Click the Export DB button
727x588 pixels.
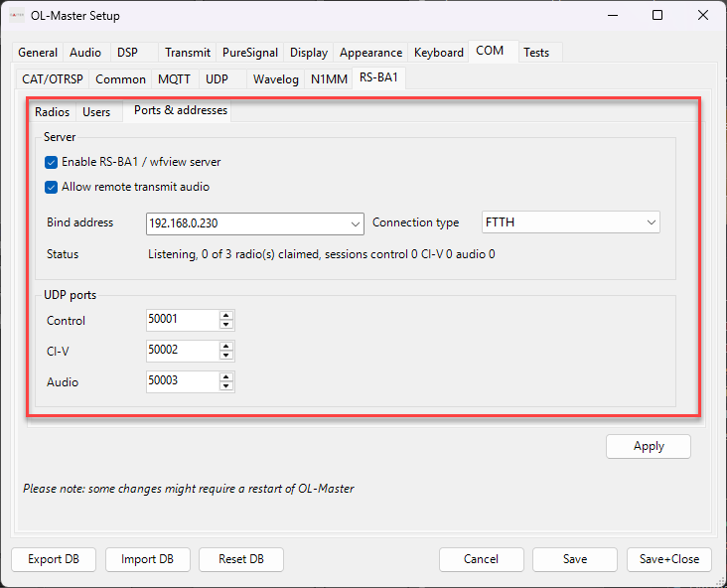pyautogui.click(x=54, y=559)
